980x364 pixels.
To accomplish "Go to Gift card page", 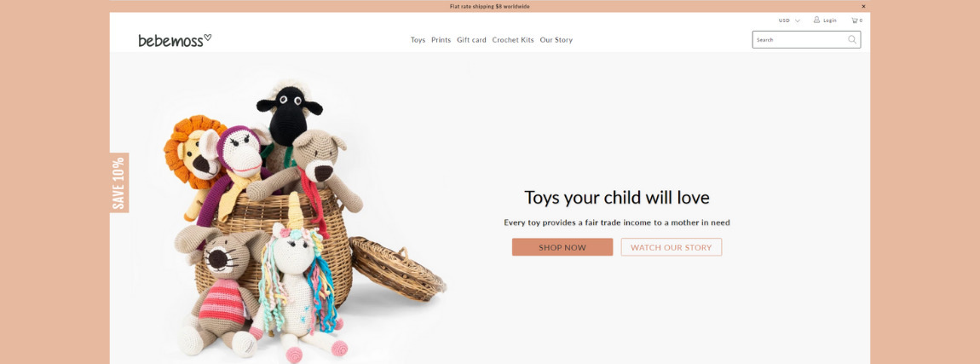I will 471,40.
